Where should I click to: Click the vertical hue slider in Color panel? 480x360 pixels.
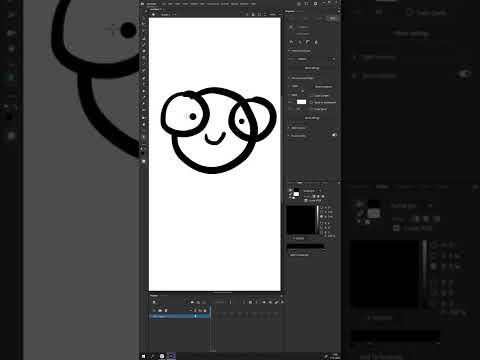318,220
